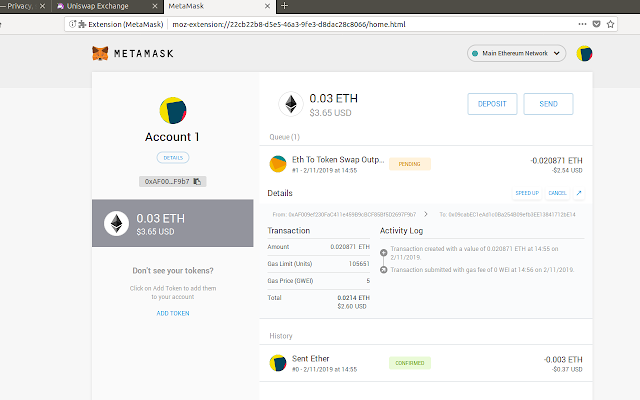The width and height of the screenshot is (640, 400).
Task: Click the Pocket save icon in the address bar
Action: [596, 24]
